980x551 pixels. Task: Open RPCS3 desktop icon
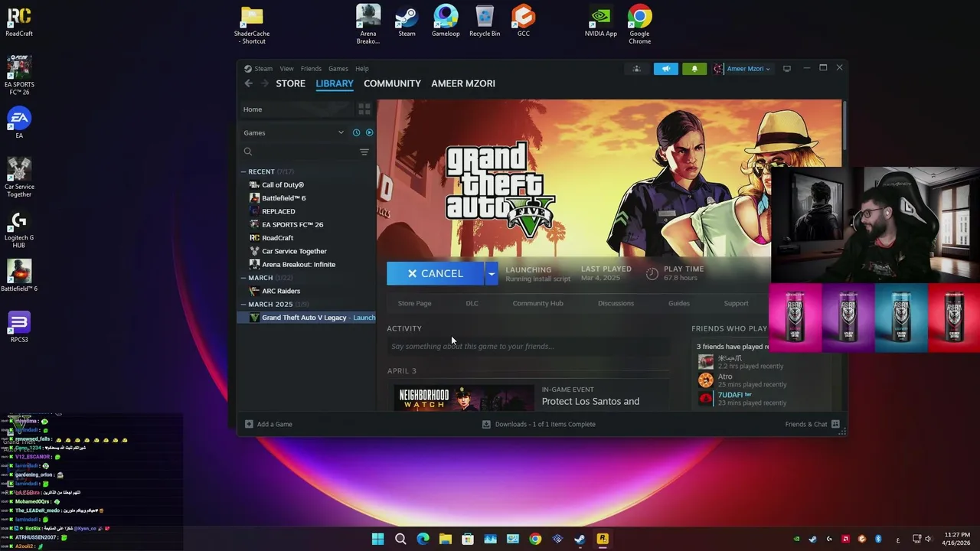coord(19,327)
